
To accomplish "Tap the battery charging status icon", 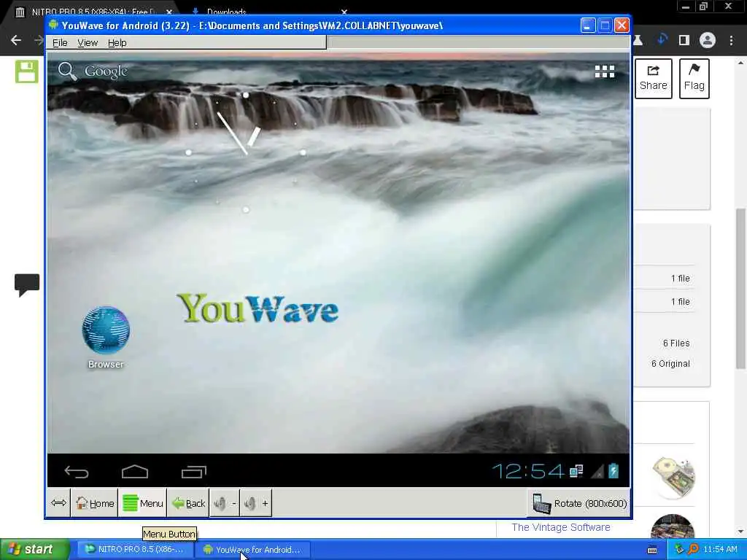I will click(614, 472).
